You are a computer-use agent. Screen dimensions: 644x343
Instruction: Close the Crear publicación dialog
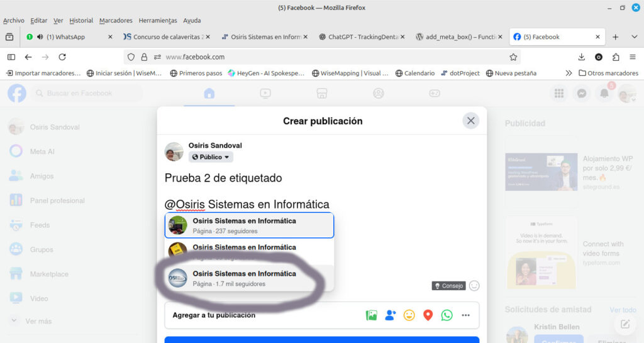pos(470,121)
